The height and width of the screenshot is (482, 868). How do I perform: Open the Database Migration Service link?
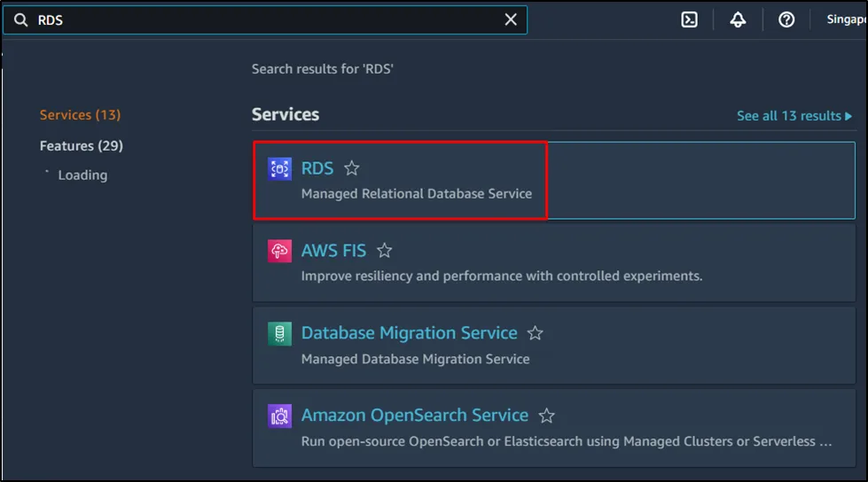(409, 333)
